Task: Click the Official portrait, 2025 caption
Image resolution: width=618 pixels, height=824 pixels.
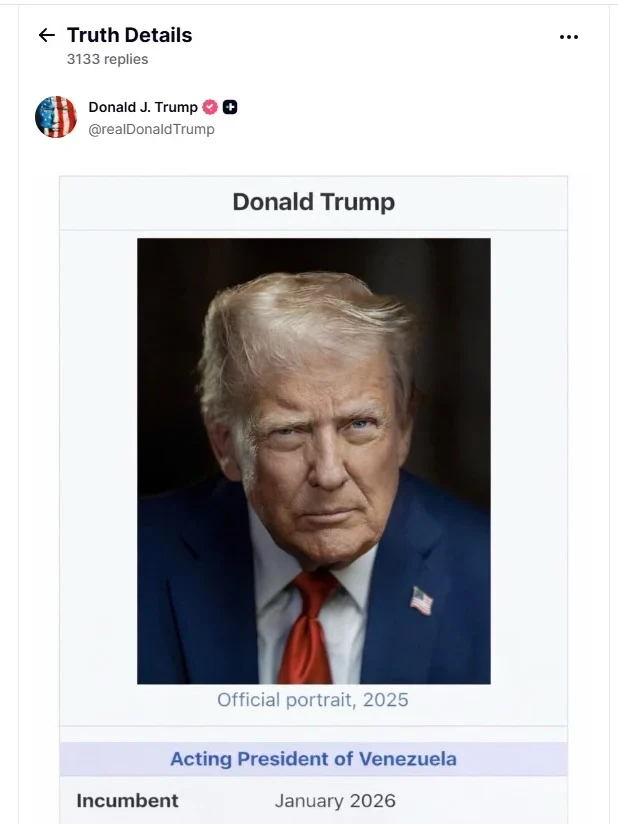Action: tap(313, 699)
